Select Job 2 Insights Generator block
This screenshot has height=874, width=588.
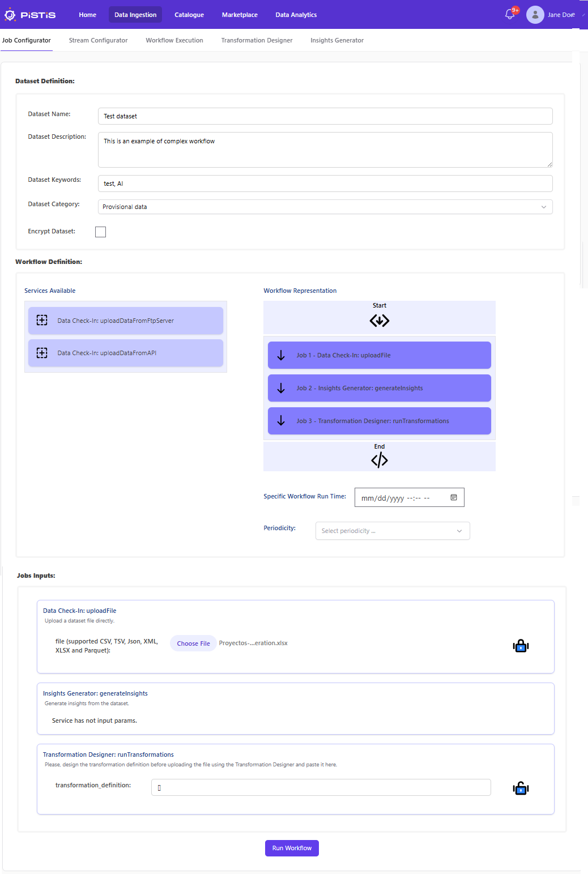click(x=380, y=388)
